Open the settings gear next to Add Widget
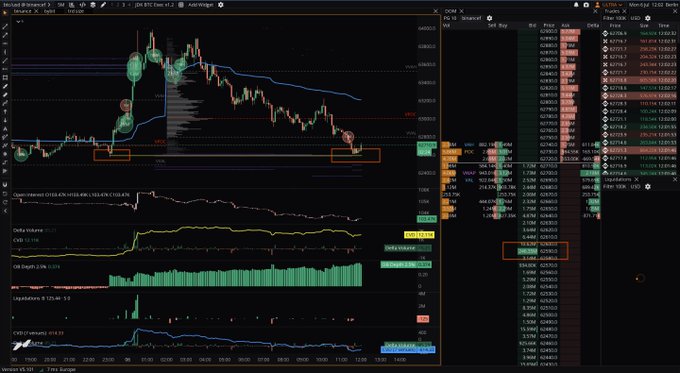 coord(220,4)
